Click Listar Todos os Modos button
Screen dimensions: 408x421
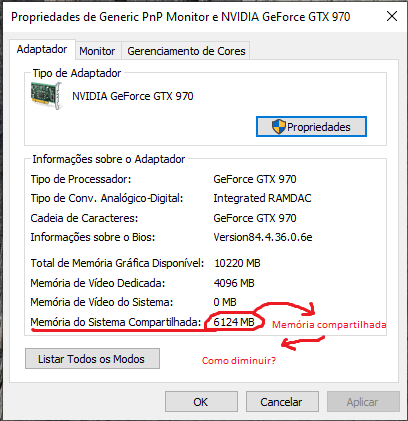click(92, 359)
